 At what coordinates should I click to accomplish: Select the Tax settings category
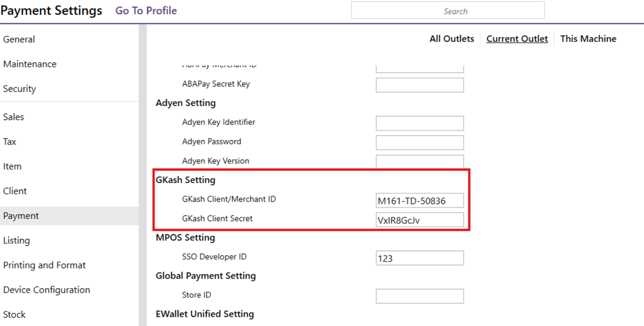(10, 142)
